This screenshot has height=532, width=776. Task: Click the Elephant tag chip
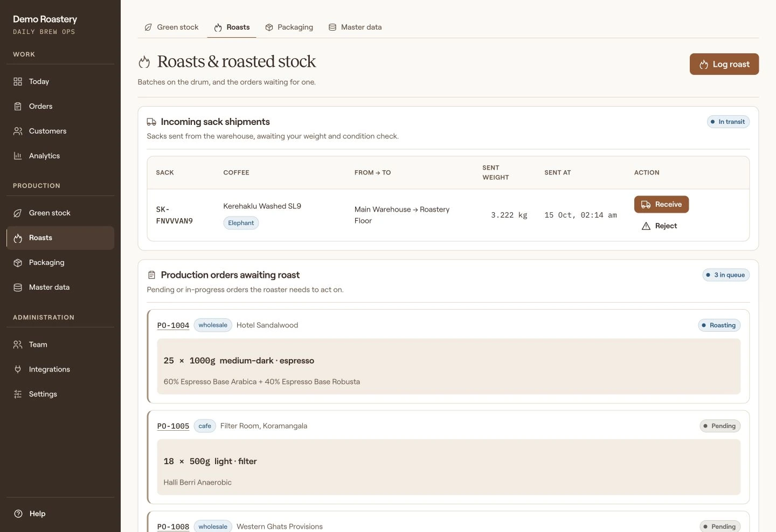click(x=241, y=223)
